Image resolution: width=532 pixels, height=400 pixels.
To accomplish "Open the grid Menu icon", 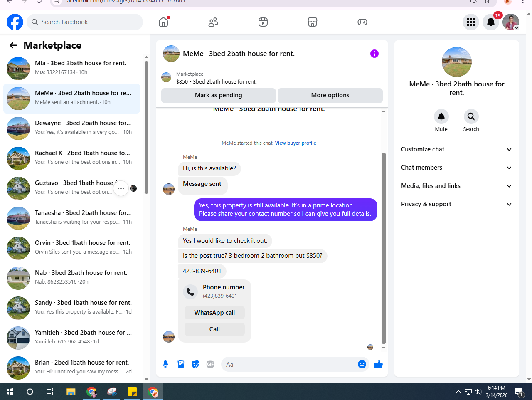I will click(x=471, y=22).
